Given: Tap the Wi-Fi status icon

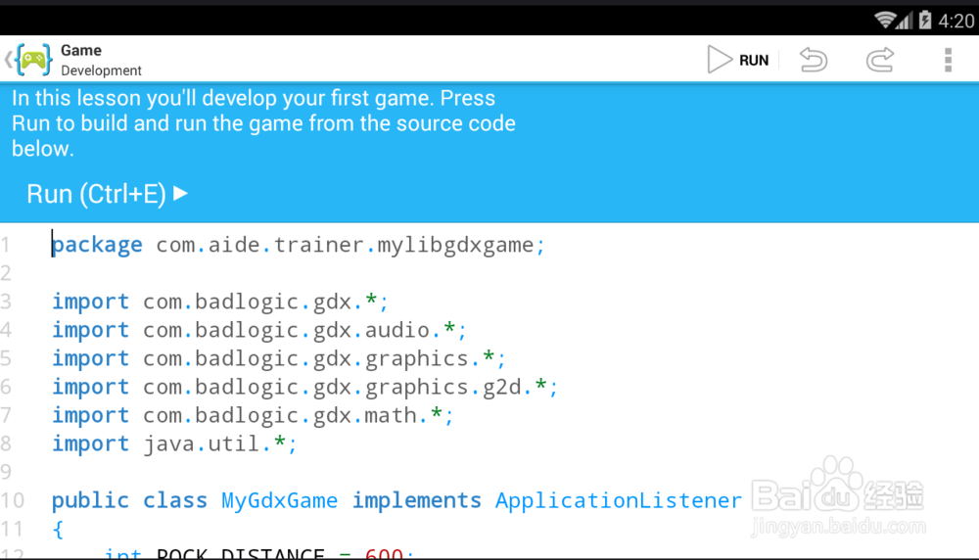Looking at the screenshot, I should (x=884, y=21).
